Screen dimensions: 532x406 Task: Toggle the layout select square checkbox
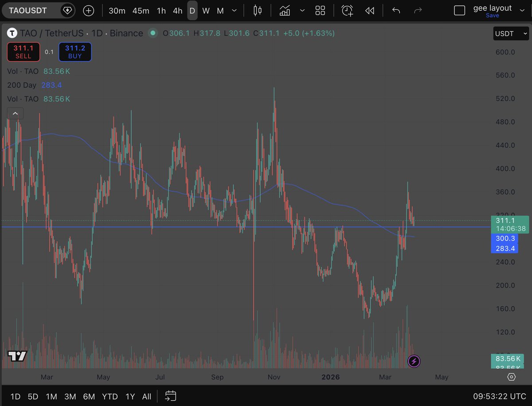(x=460, y=11)
